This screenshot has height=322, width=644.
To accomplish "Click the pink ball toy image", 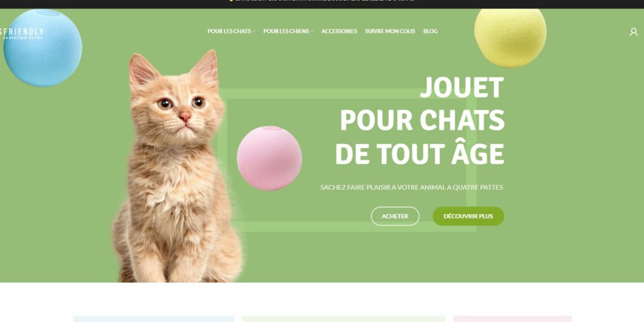I will pos(269,158).
